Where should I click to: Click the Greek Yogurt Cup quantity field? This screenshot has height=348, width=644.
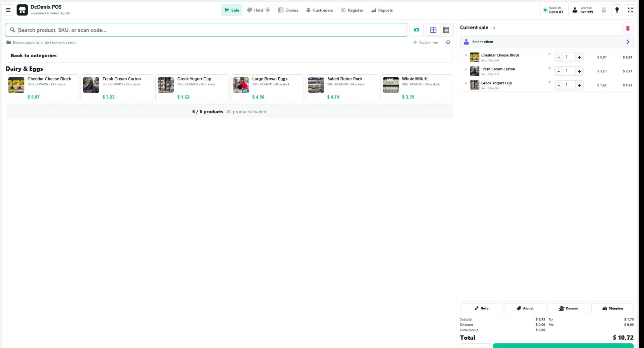coord(569,85)
